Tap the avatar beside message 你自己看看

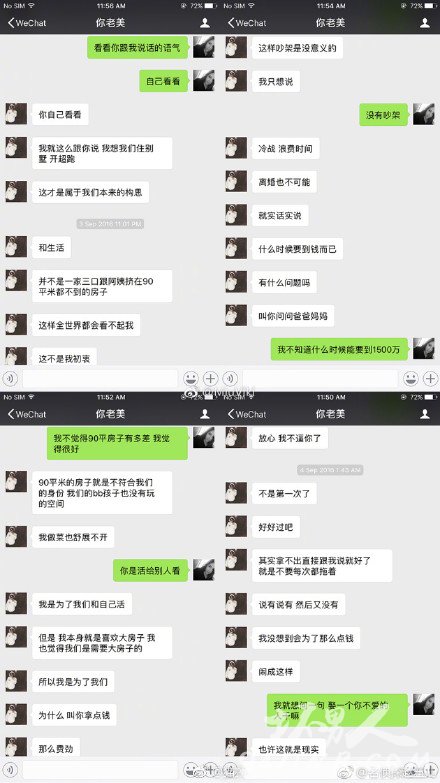tap(16, 114)
